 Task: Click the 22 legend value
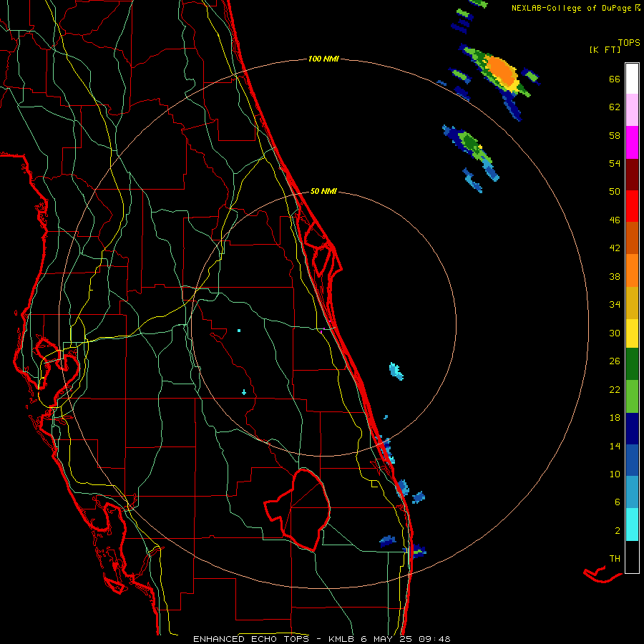[x=615, y=389]
